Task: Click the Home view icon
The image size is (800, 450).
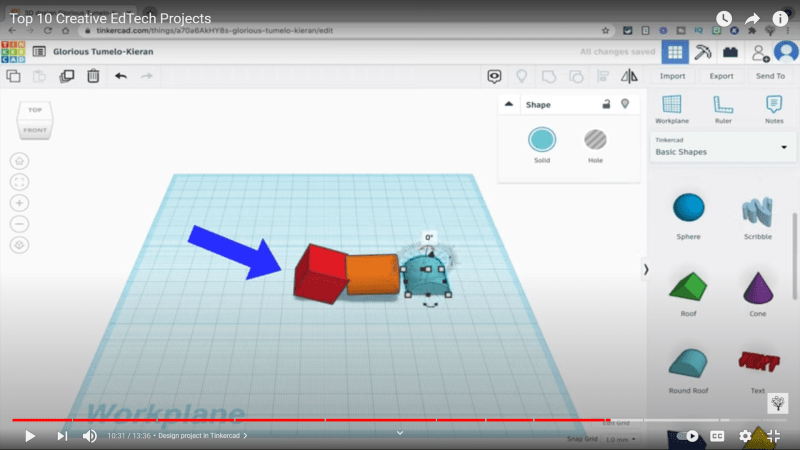Action: pyautogui.click(x=20, y=161)
